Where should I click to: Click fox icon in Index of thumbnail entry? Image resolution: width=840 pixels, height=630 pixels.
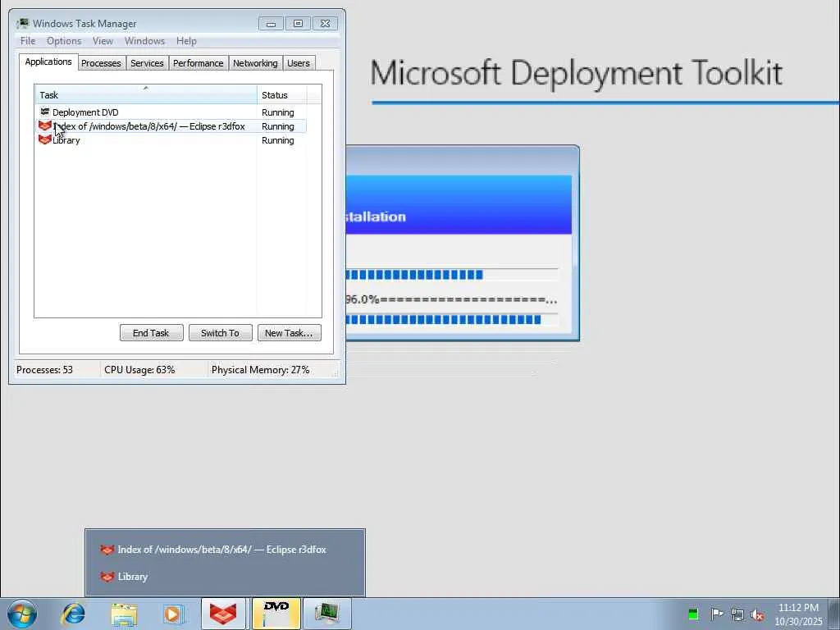coord(107,550)
